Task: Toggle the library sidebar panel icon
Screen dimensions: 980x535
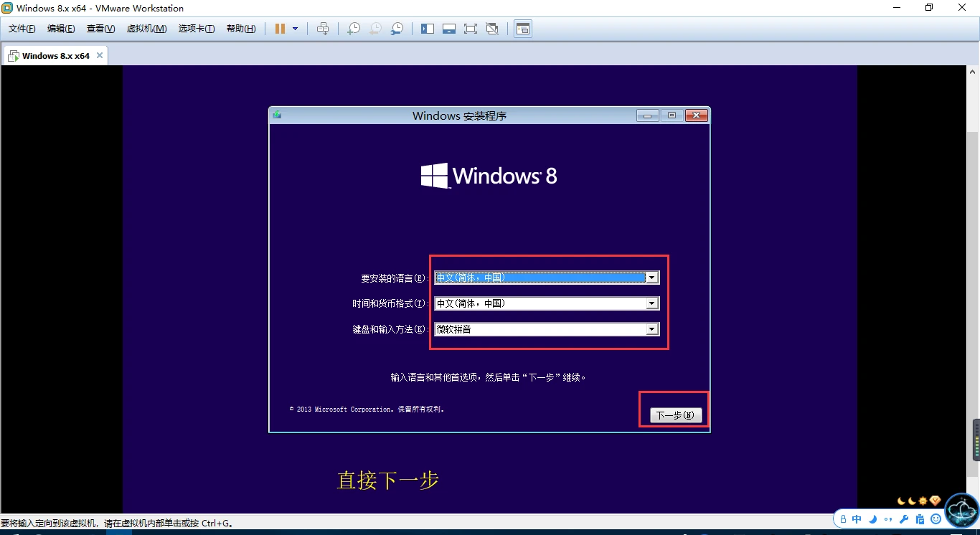Action: (428, 29)
